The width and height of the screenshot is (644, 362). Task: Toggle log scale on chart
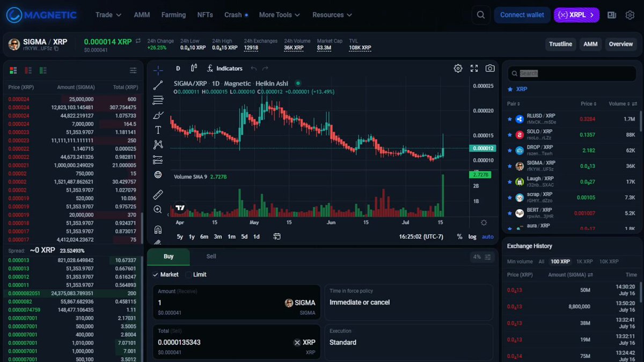click(472, 237)
